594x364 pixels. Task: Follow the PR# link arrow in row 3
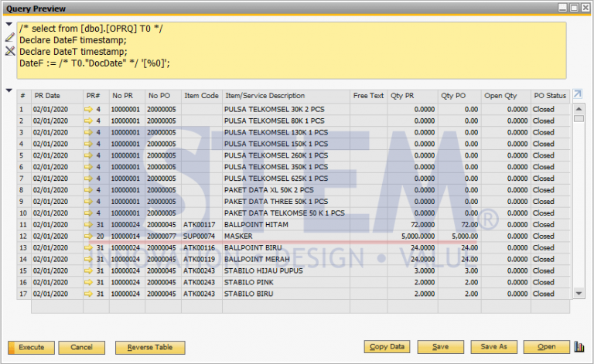click(89, 132)
